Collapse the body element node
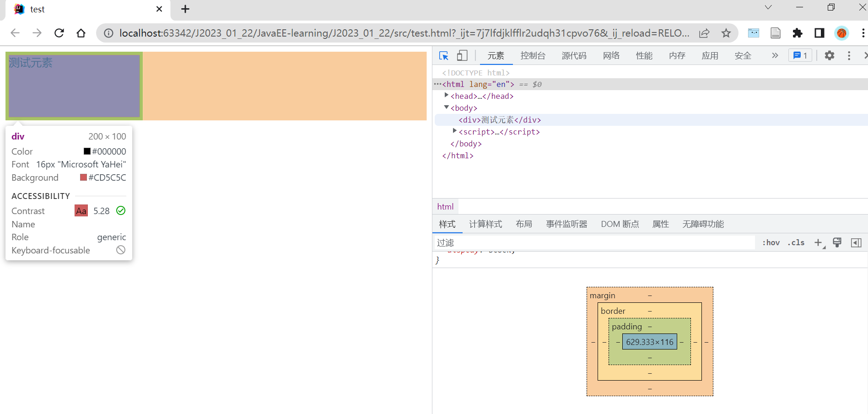The image size is (868, 414). coord(446,107)
